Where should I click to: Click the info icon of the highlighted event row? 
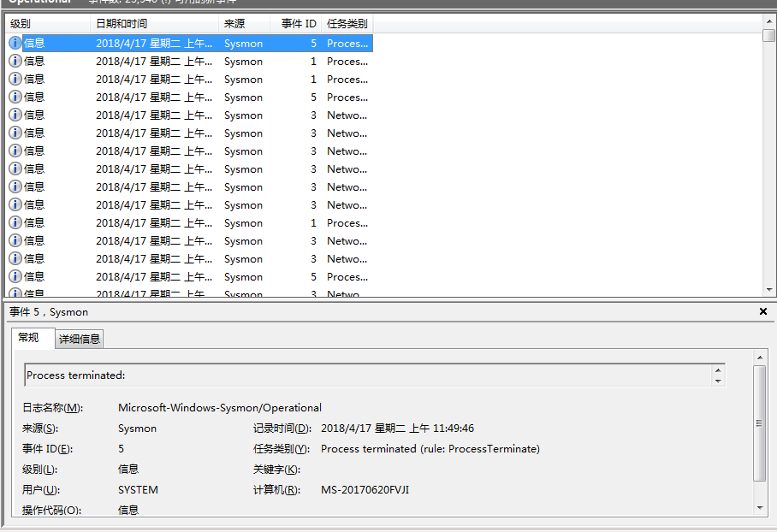[x=15, y=43]
